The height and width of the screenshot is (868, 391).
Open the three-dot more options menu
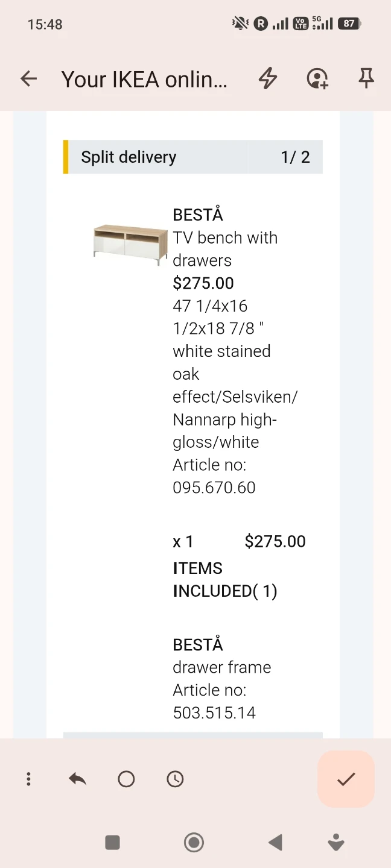28,779
